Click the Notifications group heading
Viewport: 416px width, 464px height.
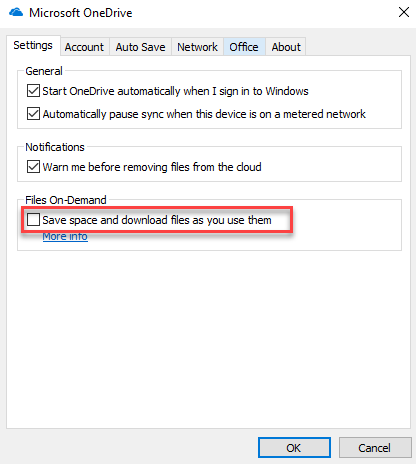pyautogui.click(x=55, y=147)
